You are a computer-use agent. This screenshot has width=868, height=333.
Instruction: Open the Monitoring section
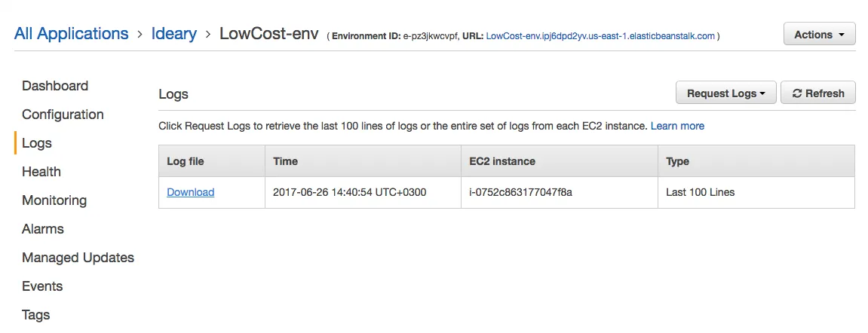[54, 200]
